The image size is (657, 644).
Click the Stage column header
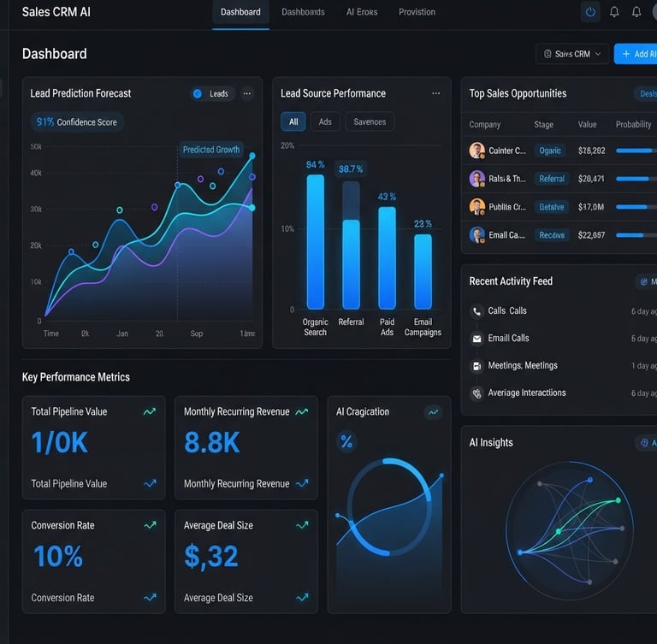point(543,125)
